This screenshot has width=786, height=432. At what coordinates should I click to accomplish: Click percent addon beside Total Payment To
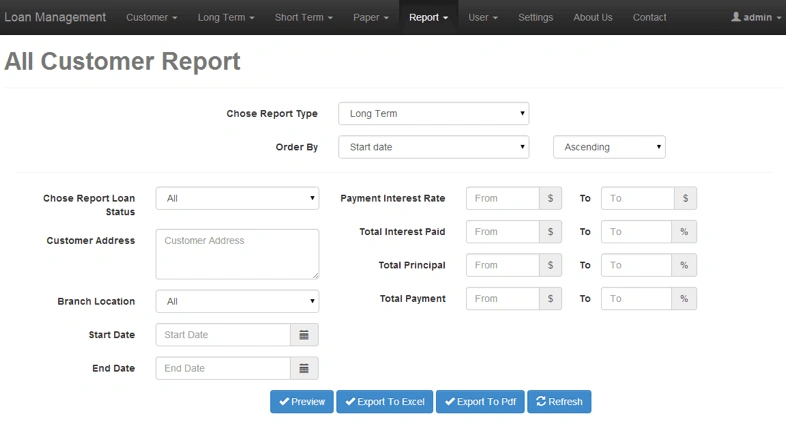(684, 299)
